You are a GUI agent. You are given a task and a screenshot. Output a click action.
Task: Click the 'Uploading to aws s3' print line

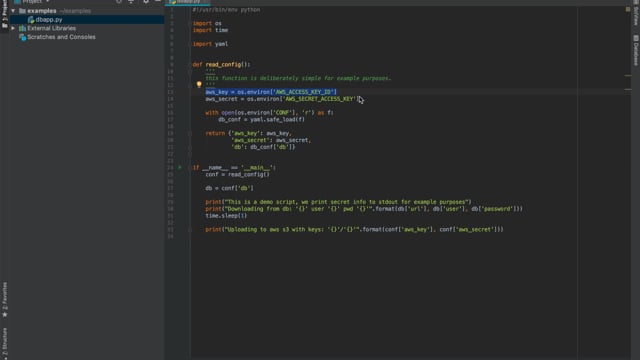pyautogui.click(x=354, y=229)
